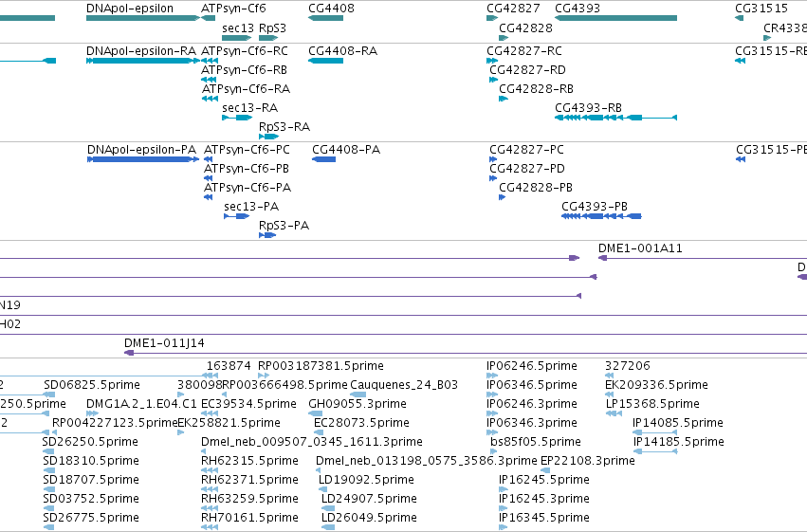This screenshot has height=532, width=807.
Task: Click the CG42828 gene label
Action: coord(525,28)
